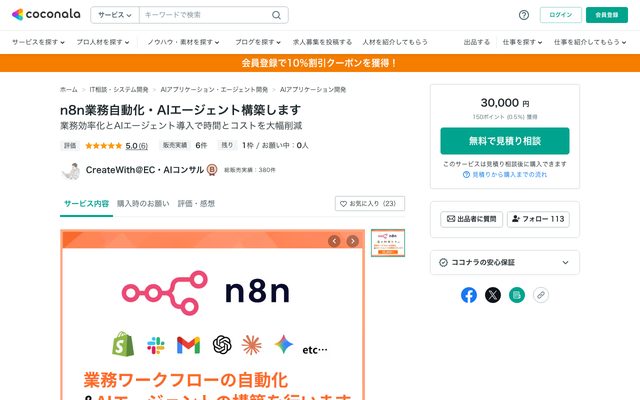Share the service on Facebook

point(469,295)
